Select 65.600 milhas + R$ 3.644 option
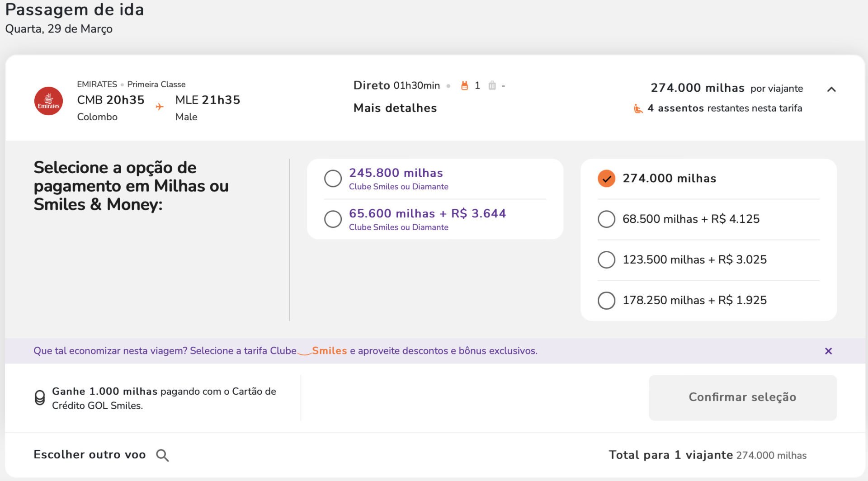 pyautogui.click(x=333, y=219)
